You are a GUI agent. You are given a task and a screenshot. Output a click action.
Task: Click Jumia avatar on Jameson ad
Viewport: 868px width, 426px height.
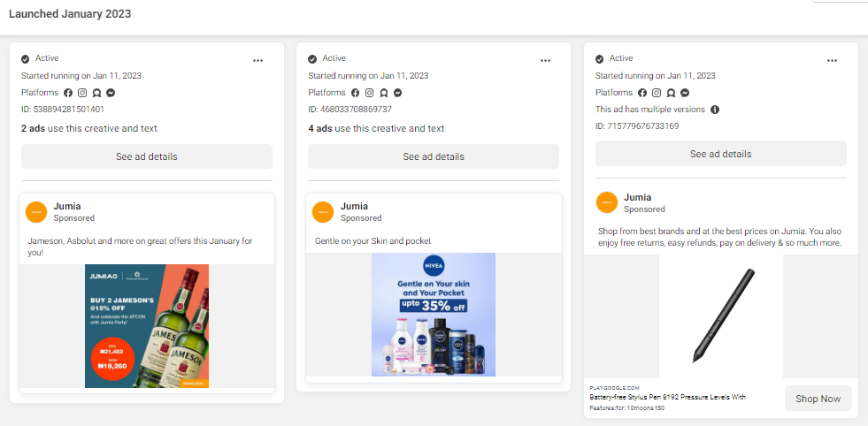36,212
